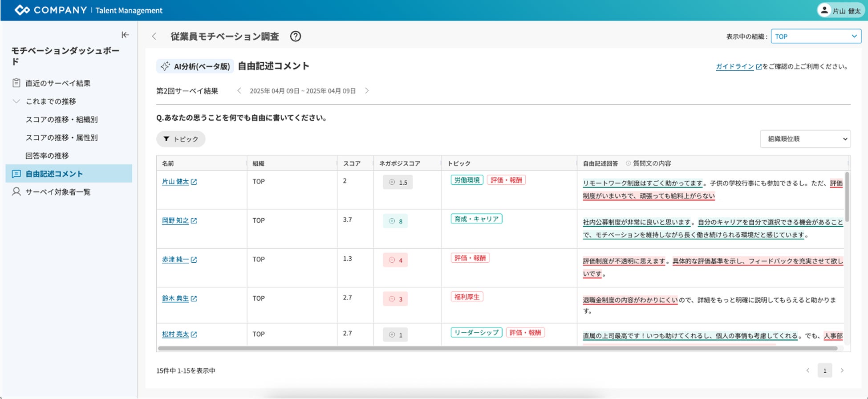Open the external link icon beside 片山 健太
The width and height of the screenshot is (868, 399).
pos(194,182)
